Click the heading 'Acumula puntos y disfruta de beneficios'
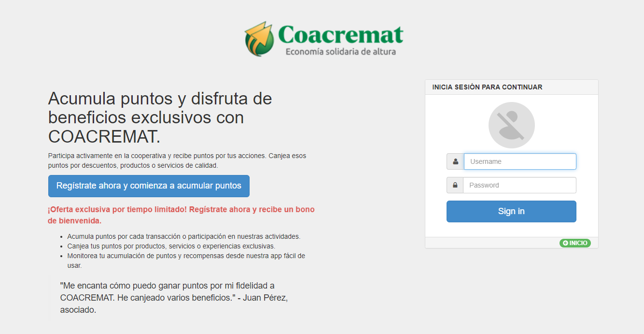 pos(160,117)
